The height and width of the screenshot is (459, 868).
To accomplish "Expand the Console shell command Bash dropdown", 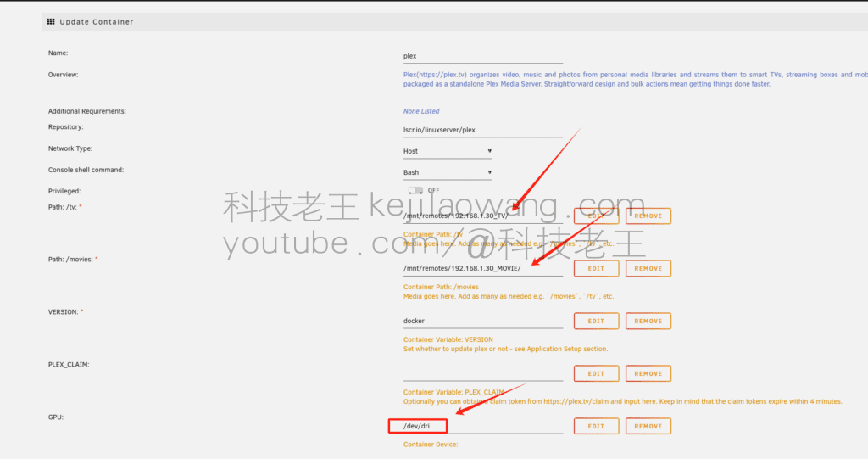I will click(x=448, y=172).
